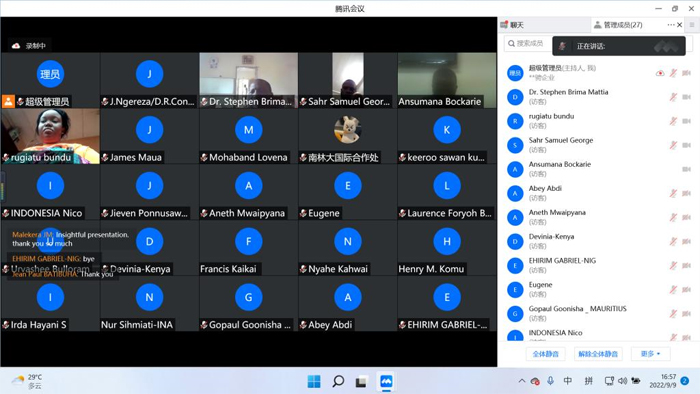Open Task View in taskbar
The image size is (700, 394).
[361, 382]
